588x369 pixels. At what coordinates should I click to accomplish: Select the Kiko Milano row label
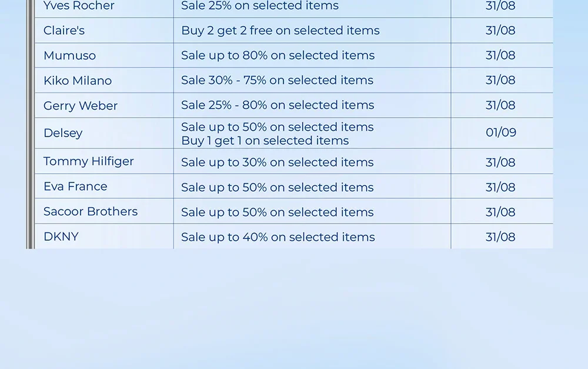coord(78,81)
